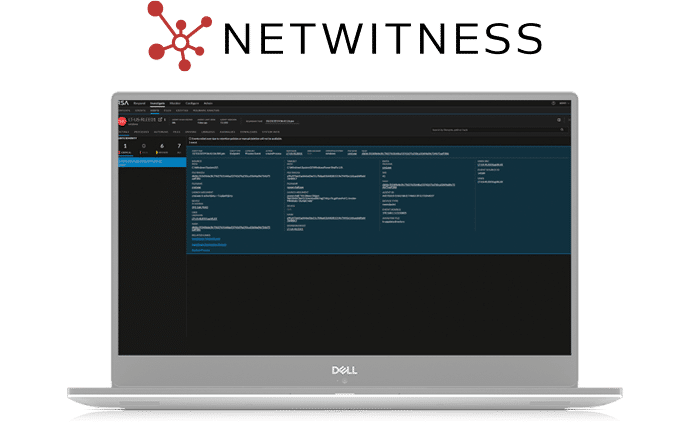
Task: Switch to the Entities sub-tab
Action: tap(182, 111)
